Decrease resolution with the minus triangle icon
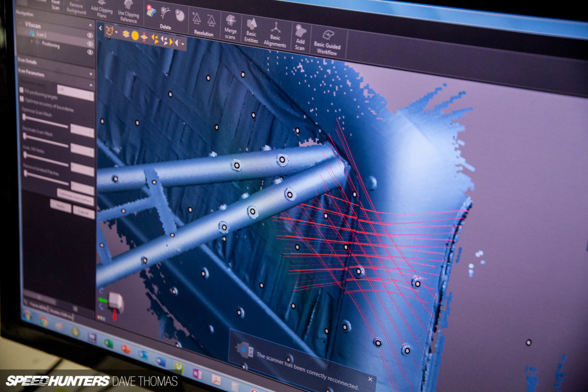Image resolution: width=588 pixels, height=392 pixels. tap(211, 21)
